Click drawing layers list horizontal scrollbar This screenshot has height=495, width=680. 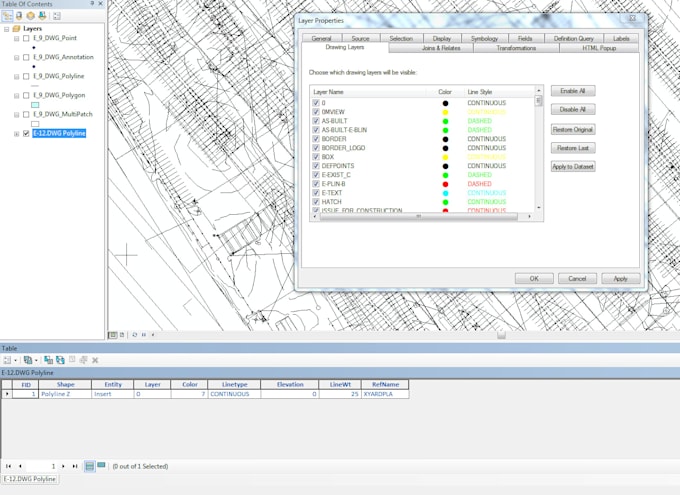click(x=422, y=216)
